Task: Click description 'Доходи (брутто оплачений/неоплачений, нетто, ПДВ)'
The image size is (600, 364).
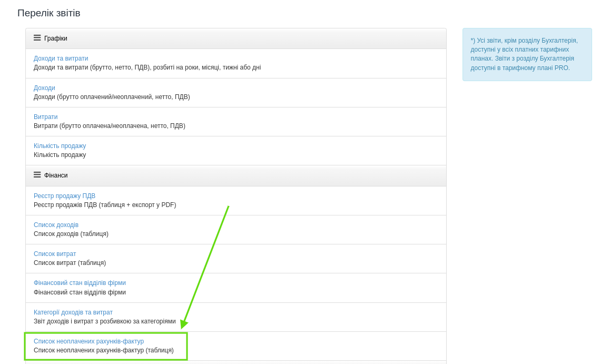Action: 112,97
